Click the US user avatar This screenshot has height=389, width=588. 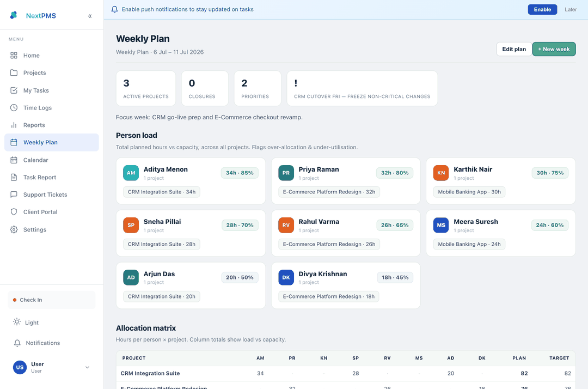point(20,367)
